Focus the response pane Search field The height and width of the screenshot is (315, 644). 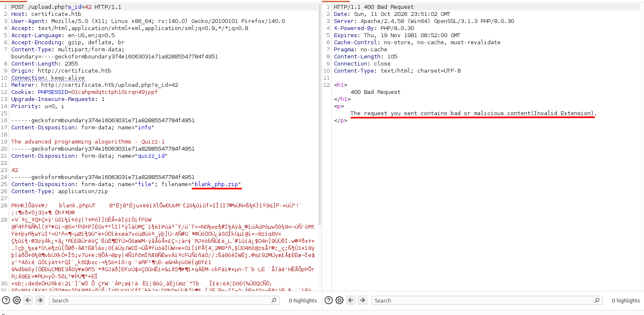pos(487,300)
